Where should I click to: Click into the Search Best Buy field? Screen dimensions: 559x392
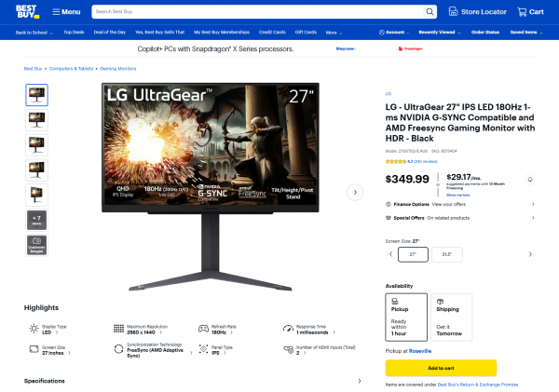coord(257,12)
